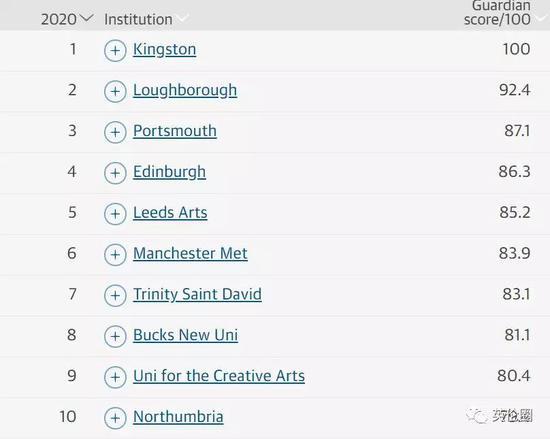Image resolution: width=550 pixels, height=439 pixels.
Task: Click the plus icon beside Portsmouth
Action: [x=115, y=132]
